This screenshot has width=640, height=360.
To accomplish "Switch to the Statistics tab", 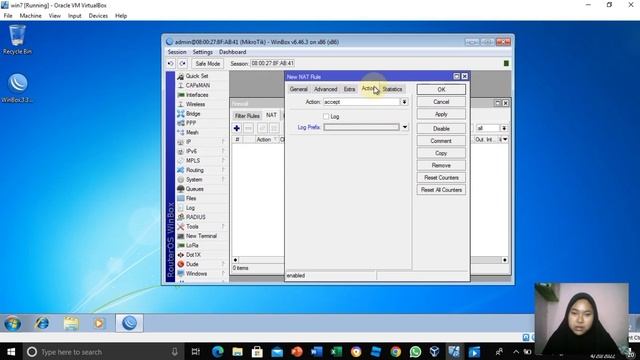I will point(392,89).
